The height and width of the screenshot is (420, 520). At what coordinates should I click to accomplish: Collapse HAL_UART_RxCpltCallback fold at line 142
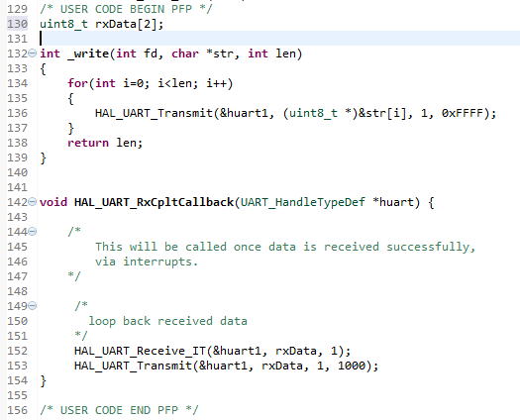(x=32, y=202)
